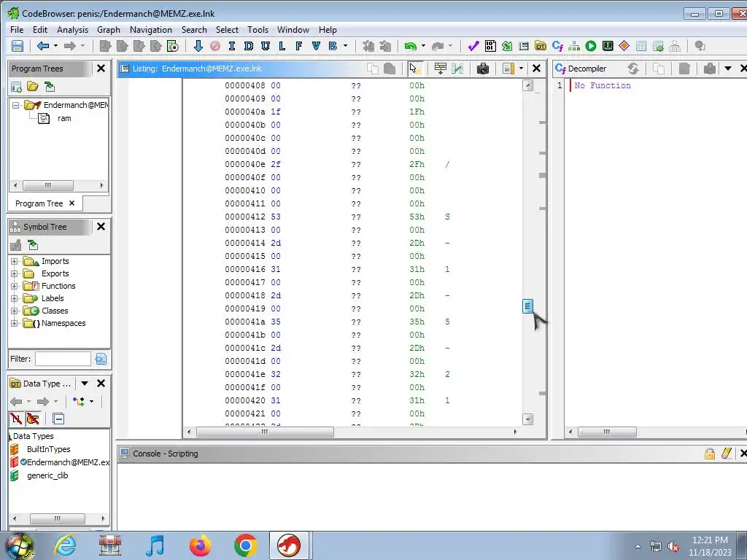Open the Analysis menu
The image size is (747, 560).
pos(72,29)
